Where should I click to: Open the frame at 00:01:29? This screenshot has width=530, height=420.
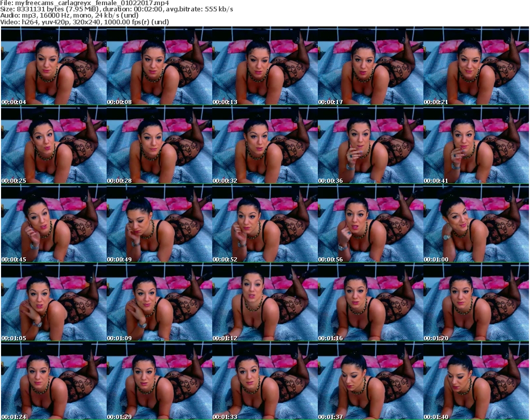tap(159, 381)
